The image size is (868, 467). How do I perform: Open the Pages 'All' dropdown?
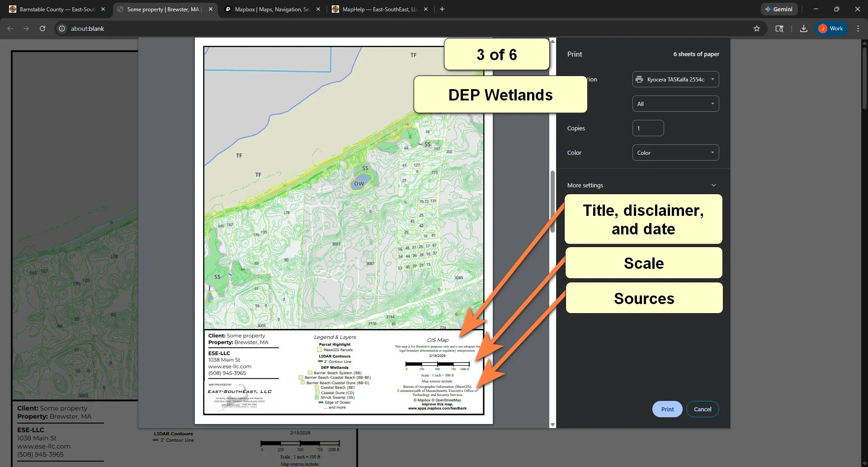pyautogui.click(x=675, y=103)
